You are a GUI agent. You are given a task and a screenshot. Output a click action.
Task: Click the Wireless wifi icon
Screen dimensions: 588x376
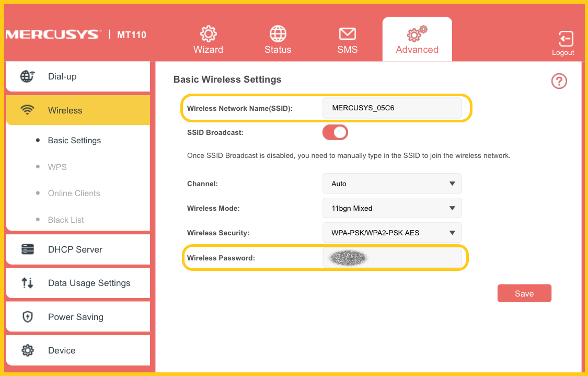pos(27,110)
